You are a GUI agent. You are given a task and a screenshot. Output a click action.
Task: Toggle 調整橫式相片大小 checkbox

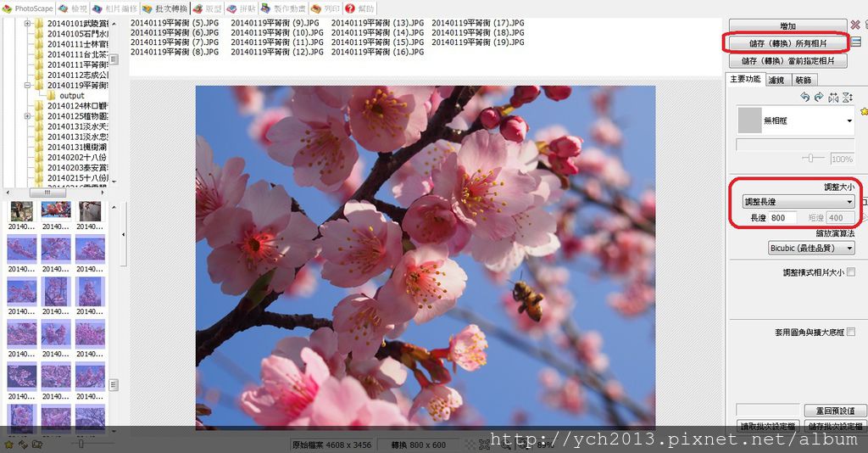(x=851, y=272)
